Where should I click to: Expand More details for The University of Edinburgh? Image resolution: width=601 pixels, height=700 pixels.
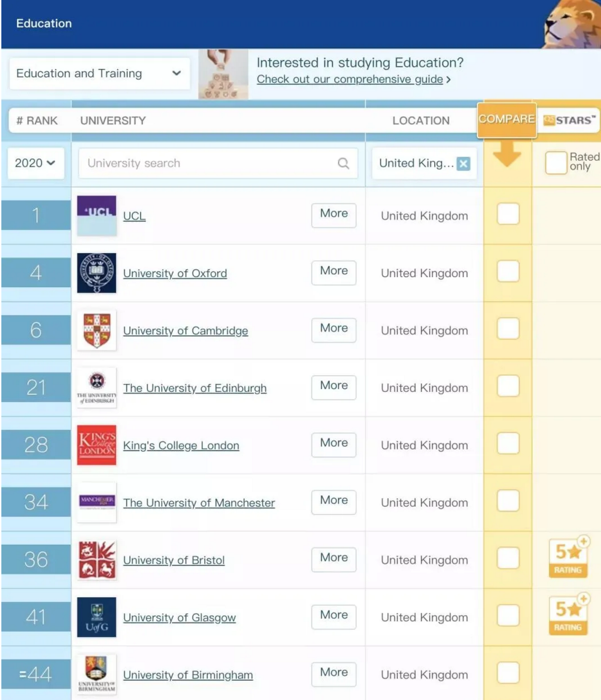click(x=334, y=386)
